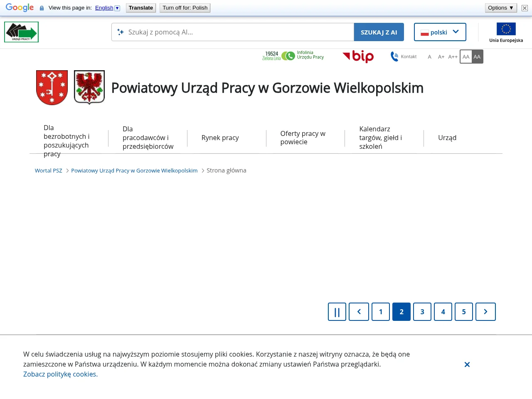Show slide 1
The width and height of the screenshot is (532, 399).
[x=381, y=312]
